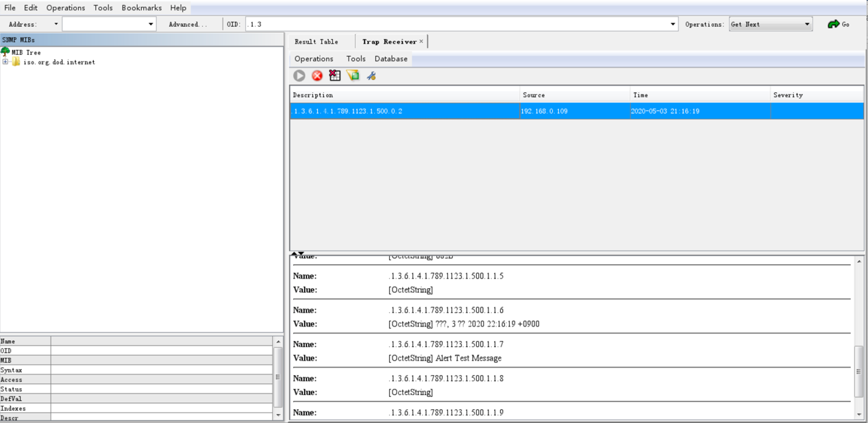Screen dimensions: 868x423
Task: Click the green Go arrow icon
Action: [x=833, y=24]
